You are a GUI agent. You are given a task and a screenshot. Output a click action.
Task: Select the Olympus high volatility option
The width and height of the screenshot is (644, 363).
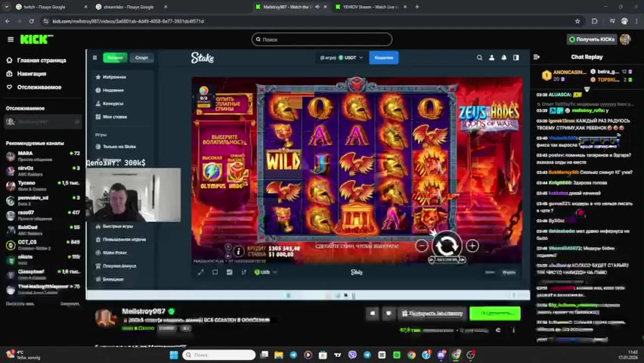click(x=213, y=171)
